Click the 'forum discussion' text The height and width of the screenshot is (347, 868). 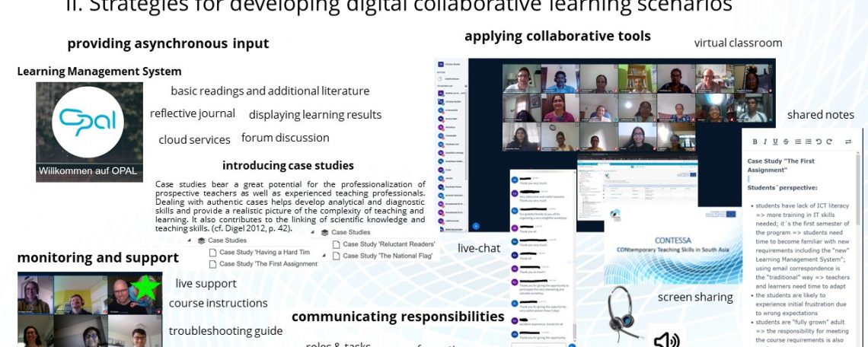[x=285, y=138]
